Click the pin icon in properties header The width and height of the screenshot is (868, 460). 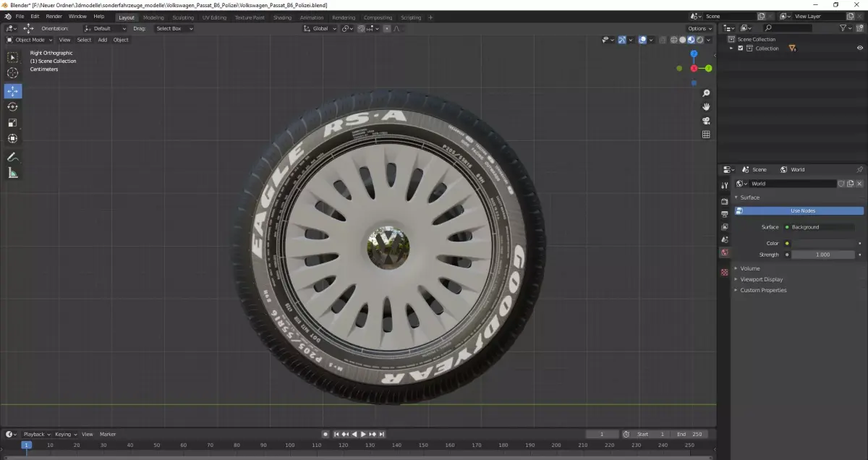tap(859, 169)
